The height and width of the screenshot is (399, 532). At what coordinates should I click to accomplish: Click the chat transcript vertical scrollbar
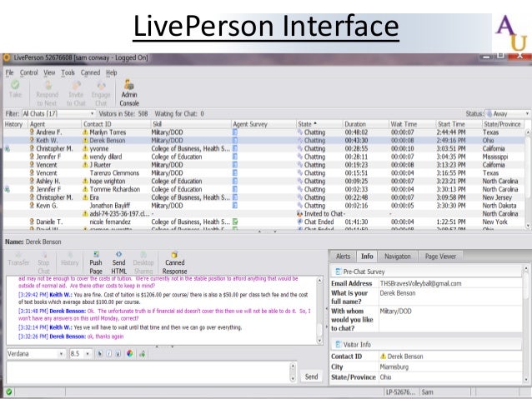319,311
